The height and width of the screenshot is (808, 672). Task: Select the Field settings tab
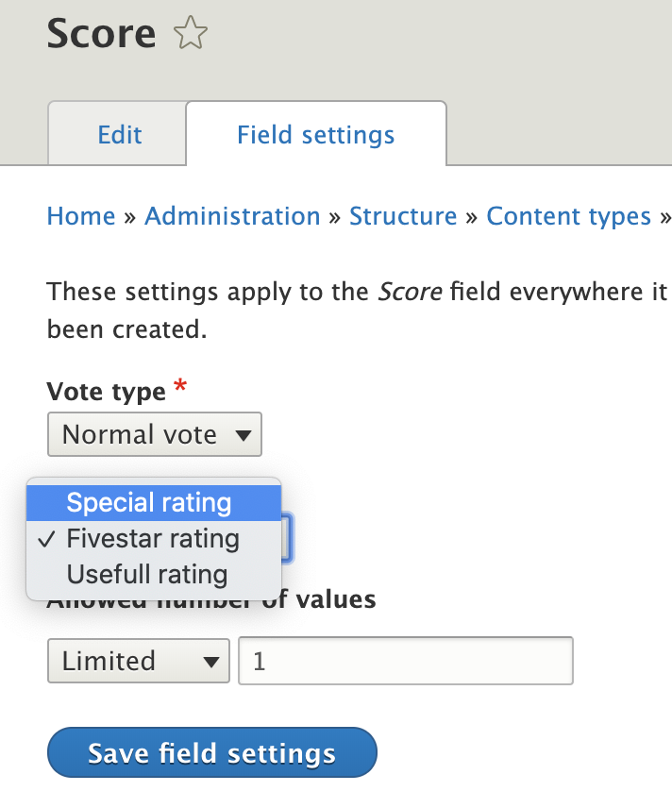[x=315, y=134]
